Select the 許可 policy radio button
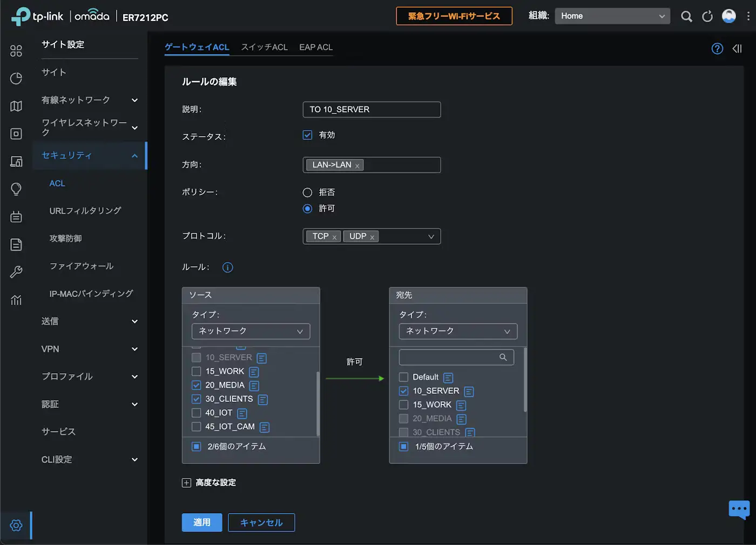 pyautogui.click(x=307, y=208)
